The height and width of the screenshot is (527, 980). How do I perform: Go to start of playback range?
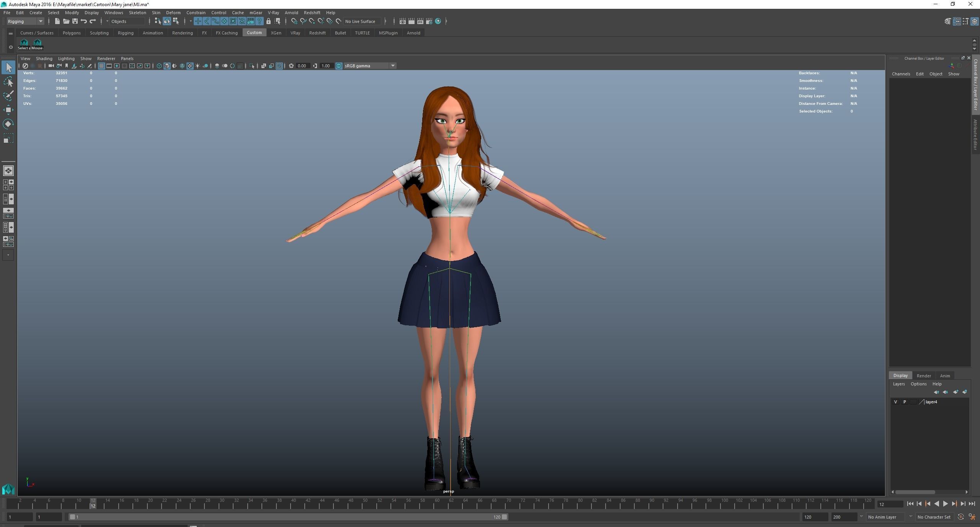[910, 504]
